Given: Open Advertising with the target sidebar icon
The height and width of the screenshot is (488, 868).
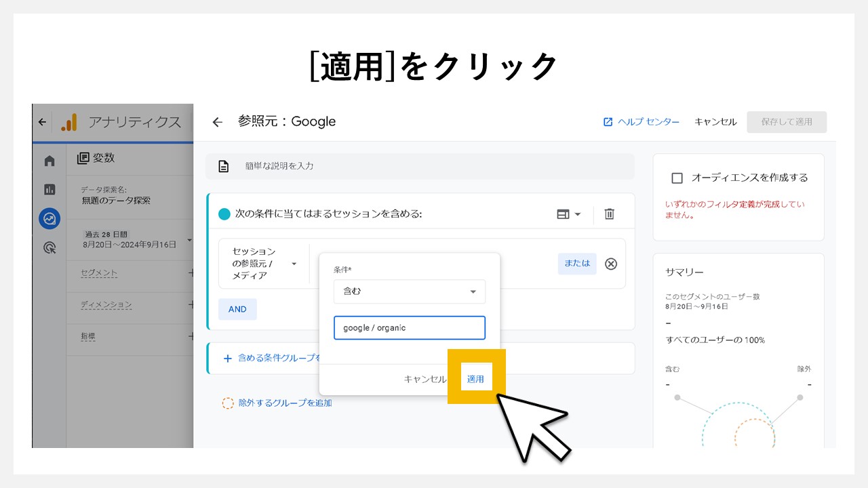Looking at the screenshot, I should tap(49, 247).
